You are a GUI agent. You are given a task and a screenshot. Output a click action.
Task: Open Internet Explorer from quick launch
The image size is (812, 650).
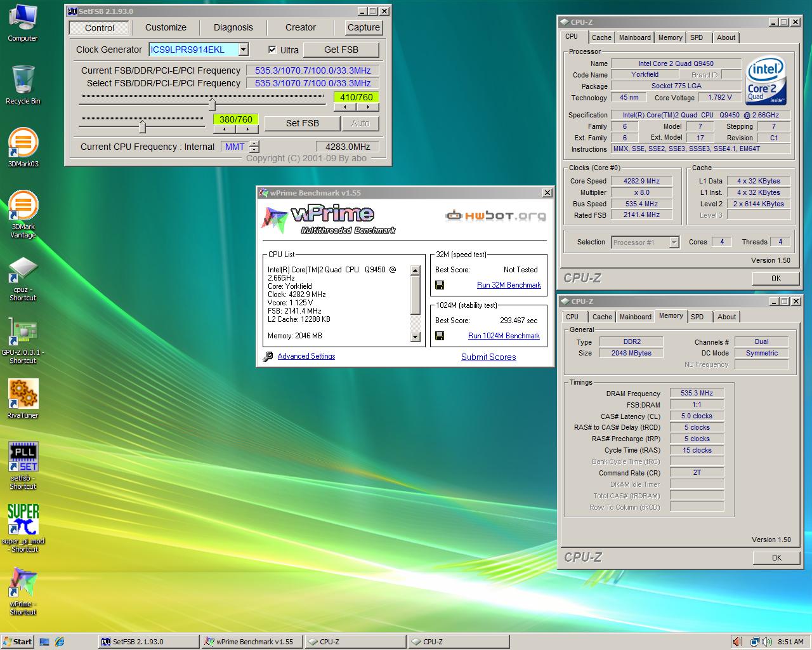[x=60, y=642]
